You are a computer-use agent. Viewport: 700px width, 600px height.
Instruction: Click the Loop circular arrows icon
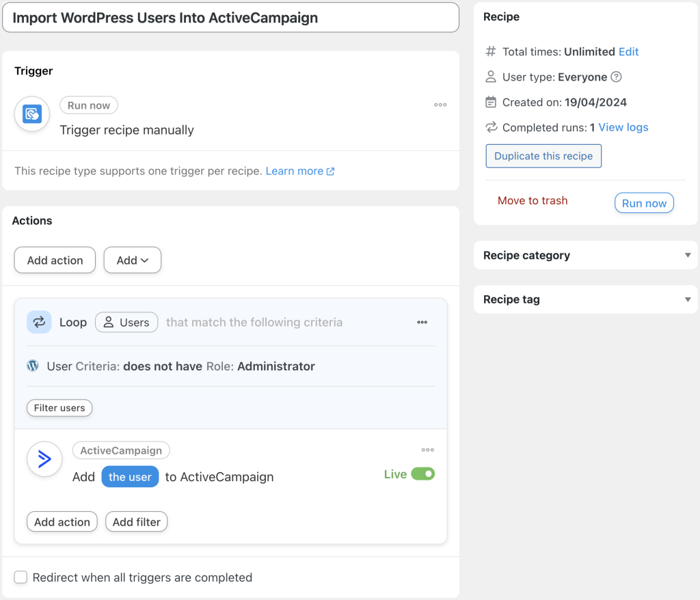click(x=39, y=322)
